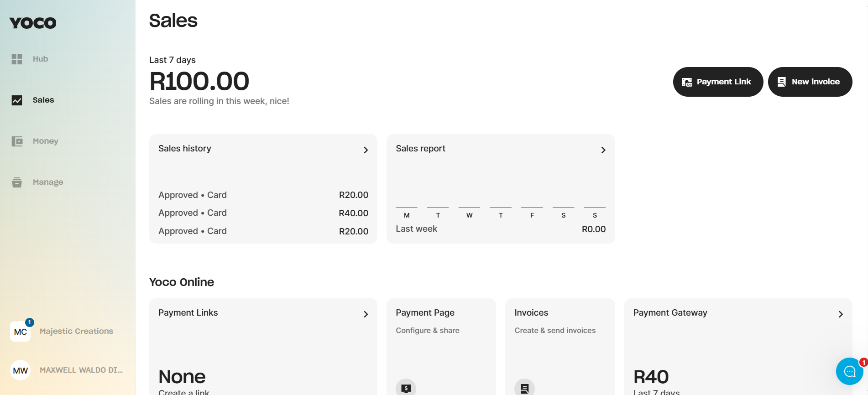Click the MC business avatar

click(x=21, y=332)
